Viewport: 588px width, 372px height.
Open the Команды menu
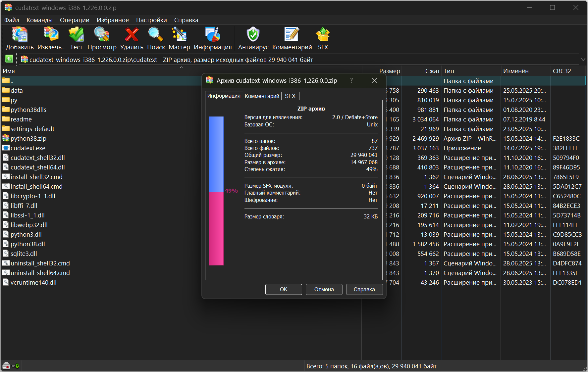coord(39,20)
